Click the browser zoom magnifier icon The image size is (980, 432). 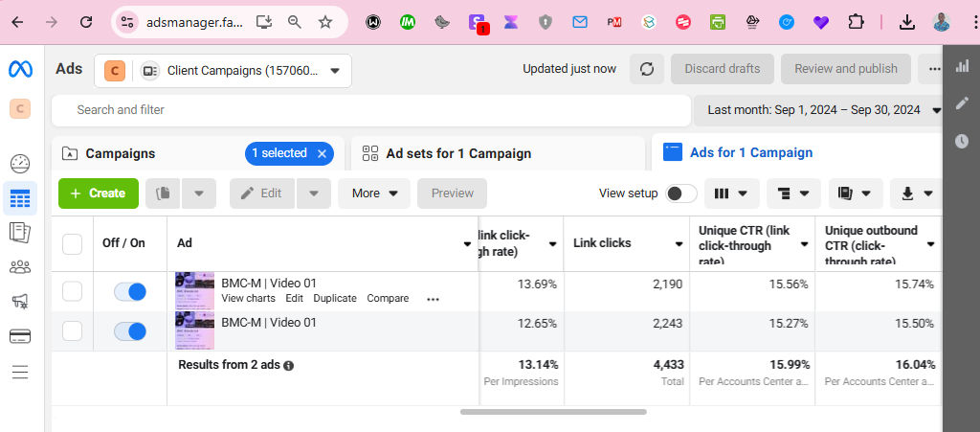pyautogui.click(x=295, y=22)
